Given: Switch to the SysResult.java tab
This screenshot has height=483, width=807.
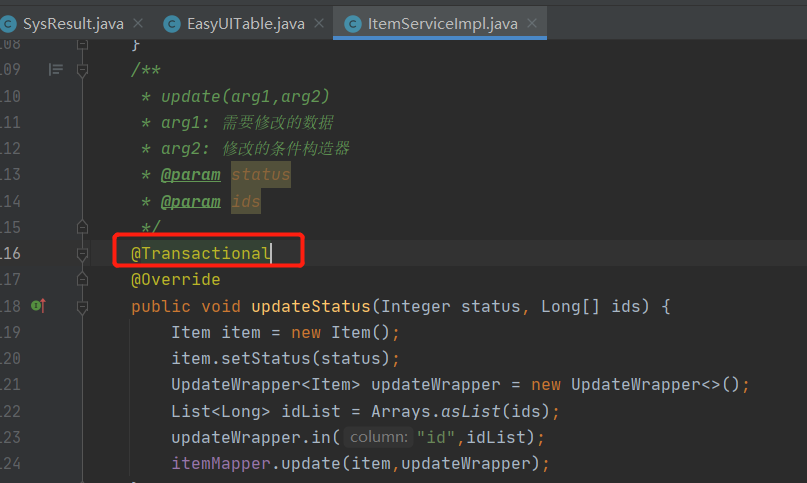Looking at the screenshot, I should click(x=73, y=24).
